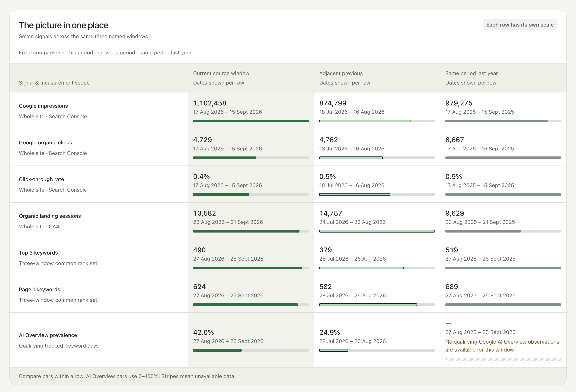Click the "Current source window" column header

[221, 73]
